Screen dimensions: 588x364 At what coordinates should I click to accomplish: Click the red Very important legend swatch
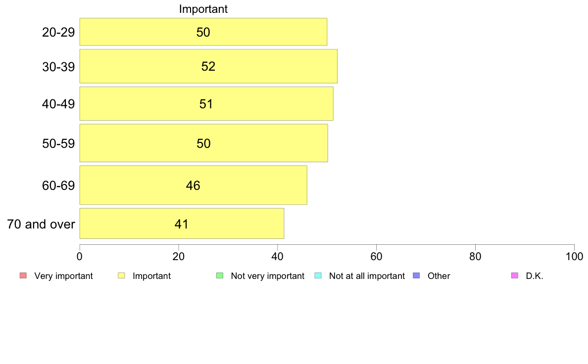point(23,275)
